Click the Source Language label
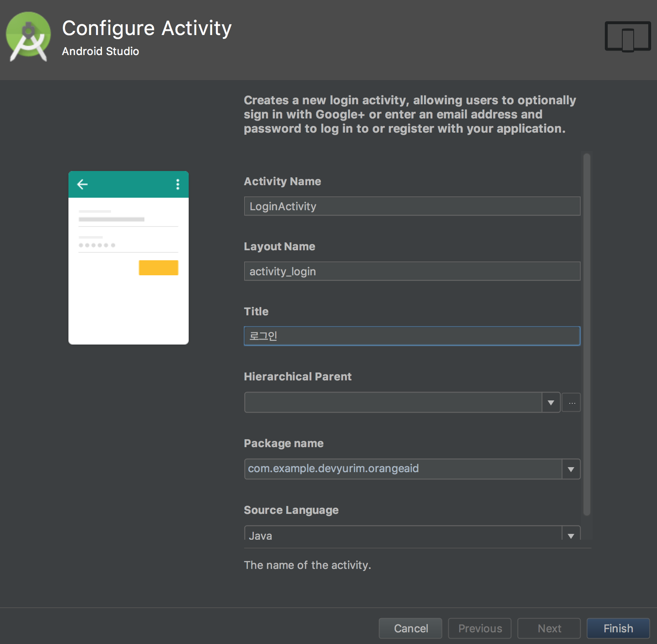Screen dimensions: 657x644 point(291,510)
